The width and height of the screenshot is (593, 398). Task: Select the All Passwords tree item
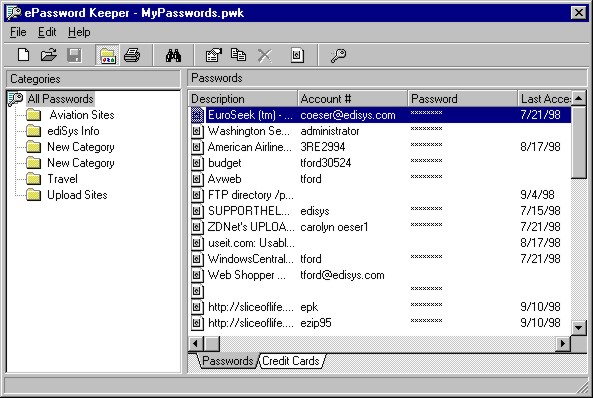60,99
